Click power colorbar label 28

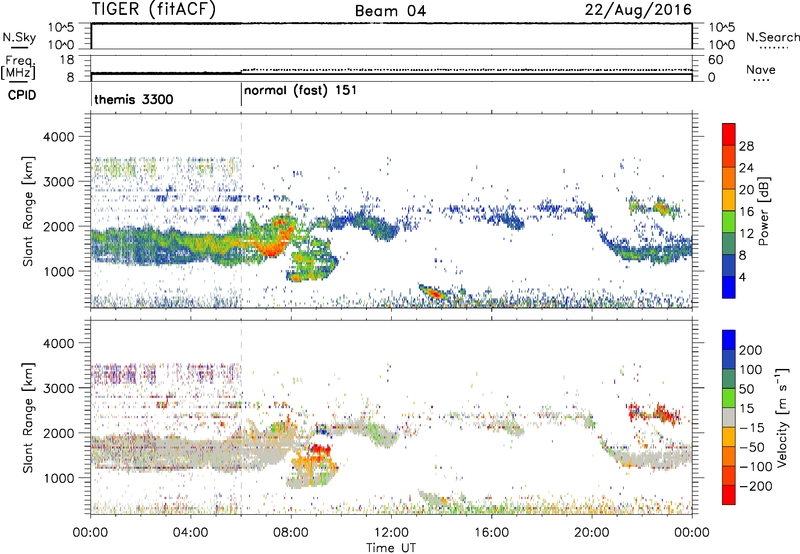click(746, 146)
